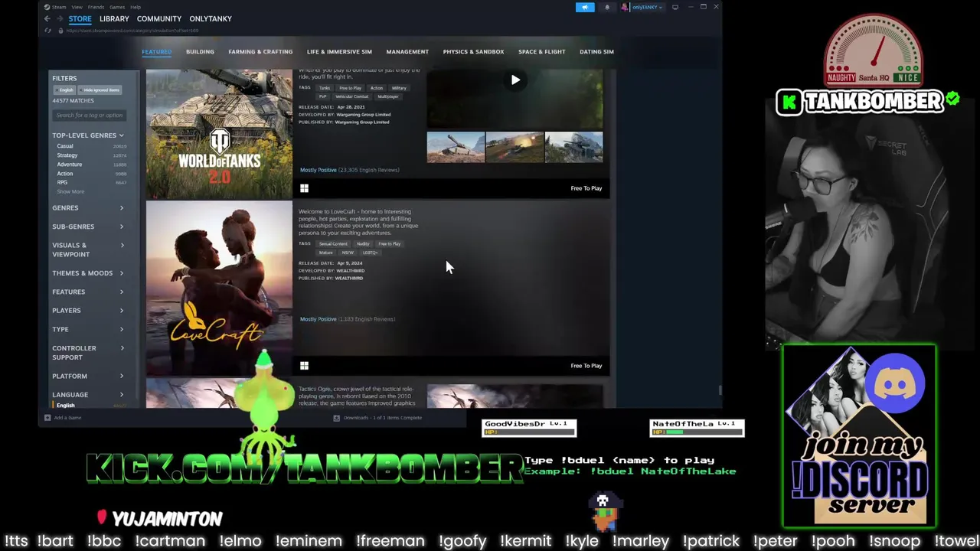Focus the tag search field
980x551 pixels.
[89, 116]
